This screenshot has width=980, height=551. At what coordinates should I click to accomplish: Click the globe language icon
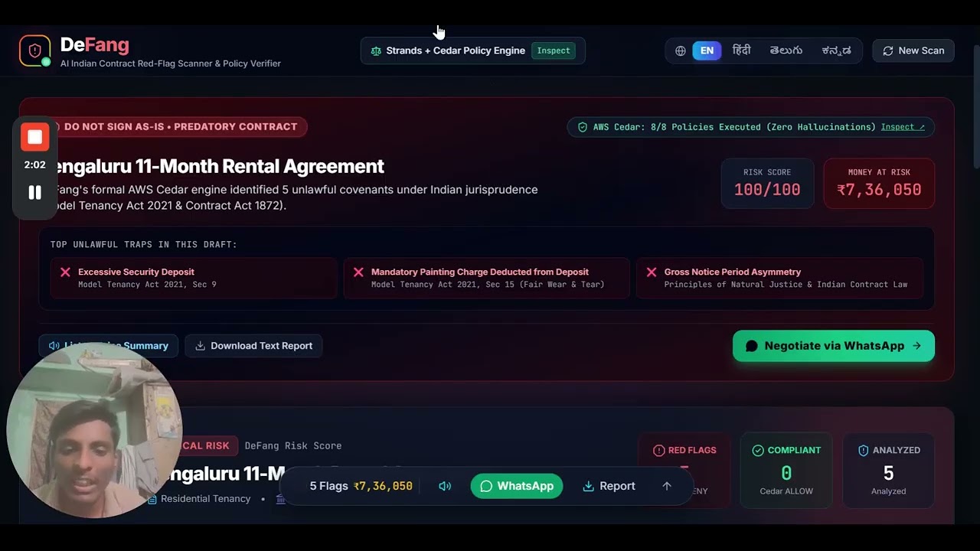(680, 51)
